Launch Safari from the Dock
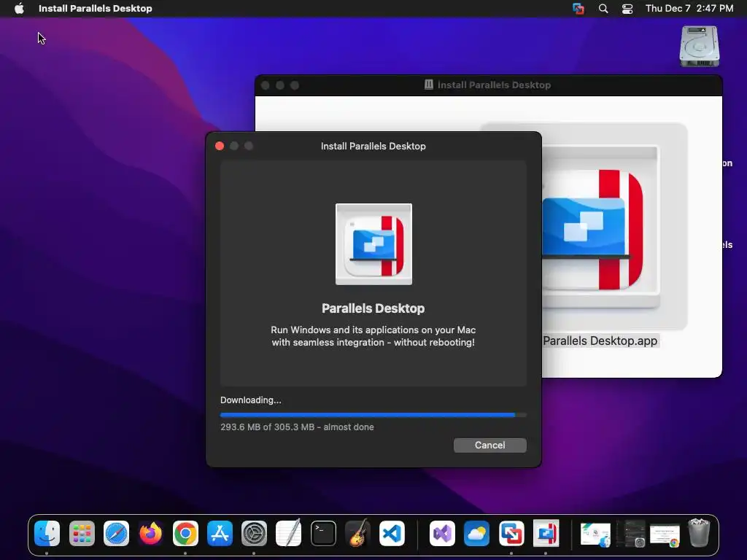 116,533
